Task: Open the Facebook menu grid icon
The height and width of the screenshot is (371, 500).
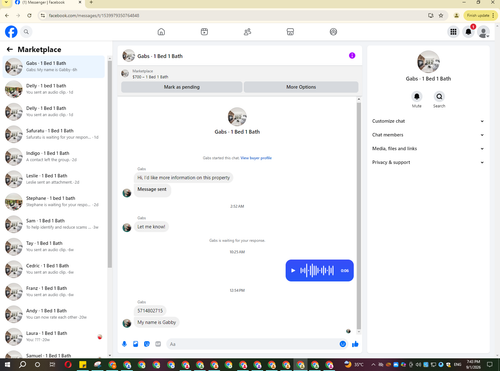Action: pyautogui.click(x=453, y=32)
